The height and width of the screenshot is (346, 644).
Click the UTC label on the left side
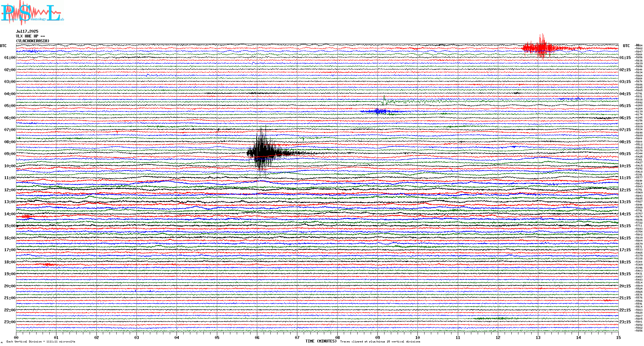coord(3,46)
